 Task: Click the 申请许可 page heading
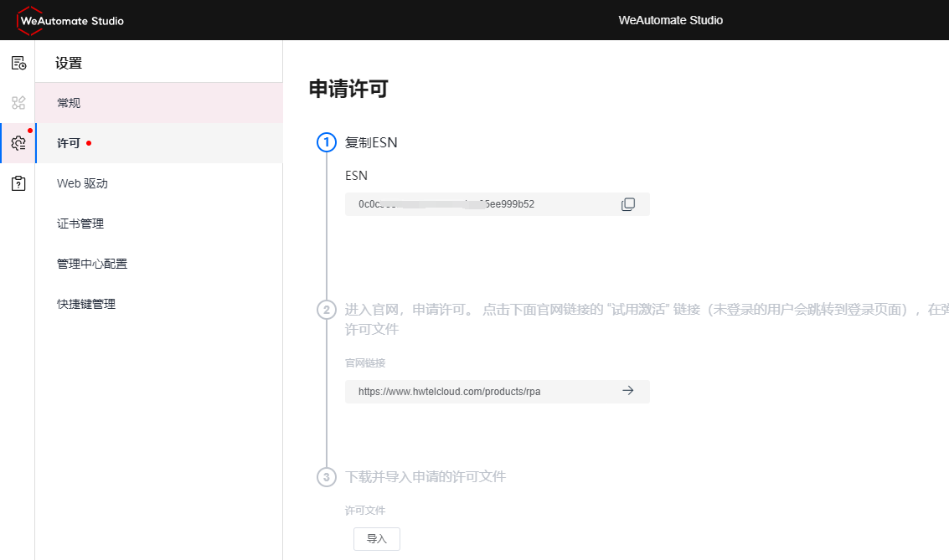(348, 89)
